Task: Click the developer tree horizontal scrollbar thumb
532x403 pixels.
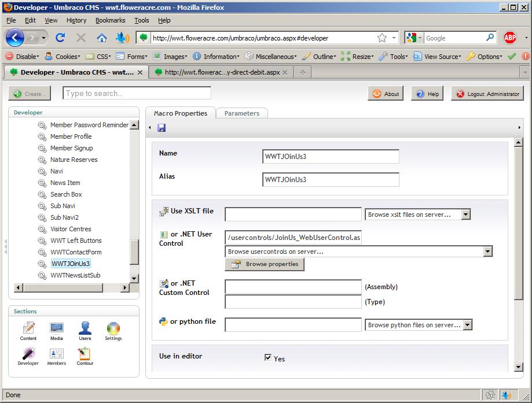Action: (64, 288)
